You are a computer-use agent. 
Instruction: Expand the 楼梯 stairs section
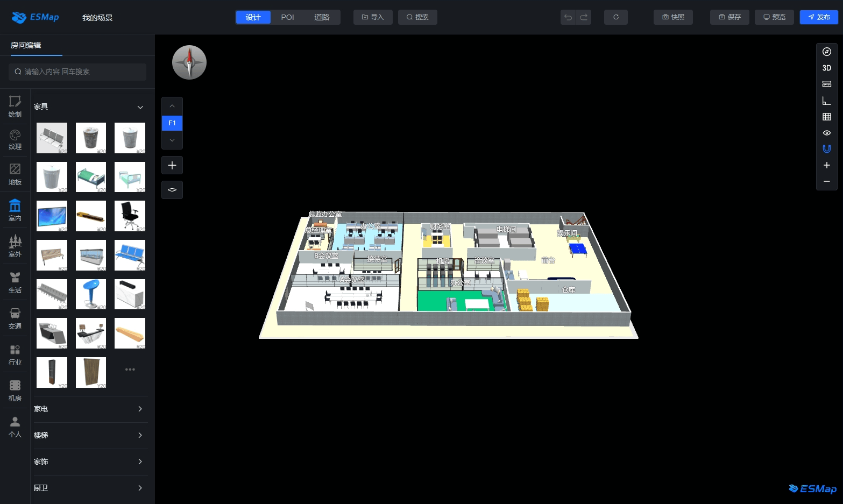[x=140, y=435]
